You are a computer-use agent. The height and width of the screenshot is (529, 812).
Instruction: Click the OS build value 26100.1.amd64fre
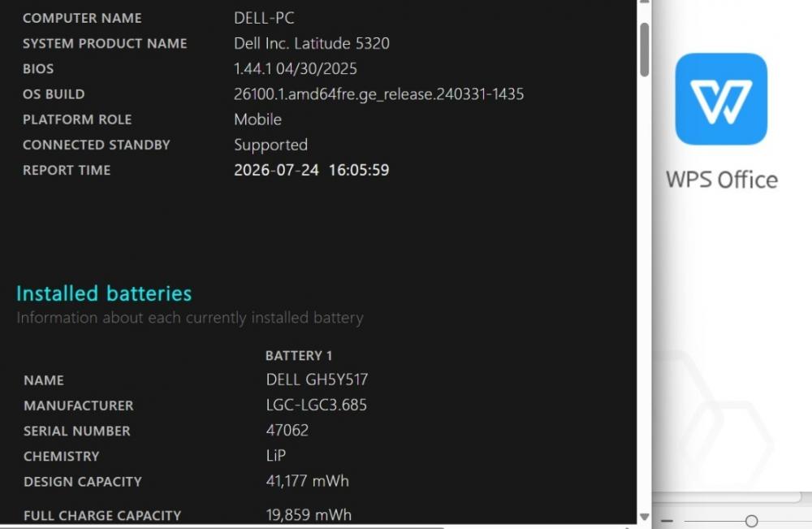click(x=378, y=94)
